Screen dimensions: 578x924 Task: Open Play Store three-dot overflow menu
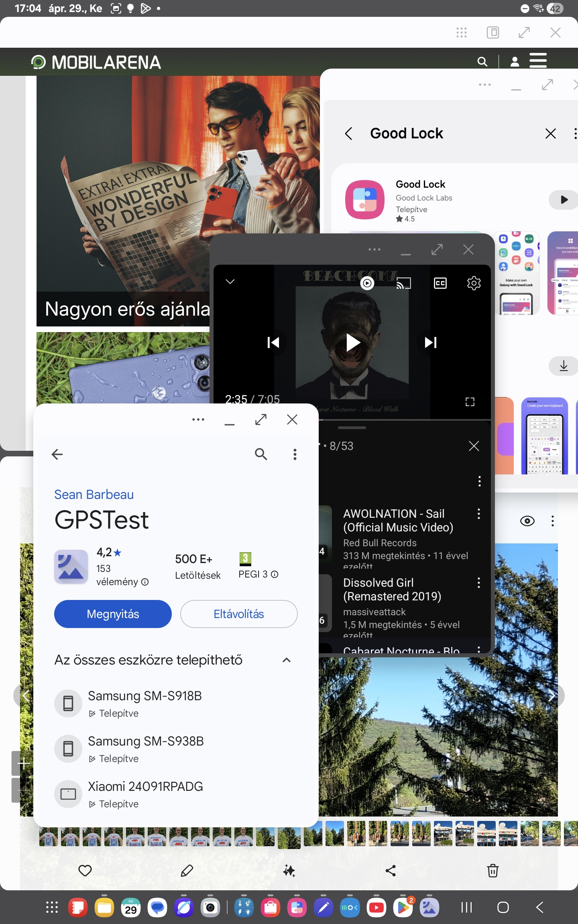pos(295,454)
